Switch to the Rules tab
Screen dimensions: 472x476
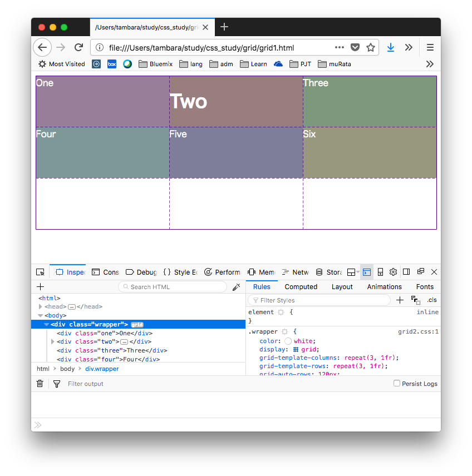pos(262,286)
